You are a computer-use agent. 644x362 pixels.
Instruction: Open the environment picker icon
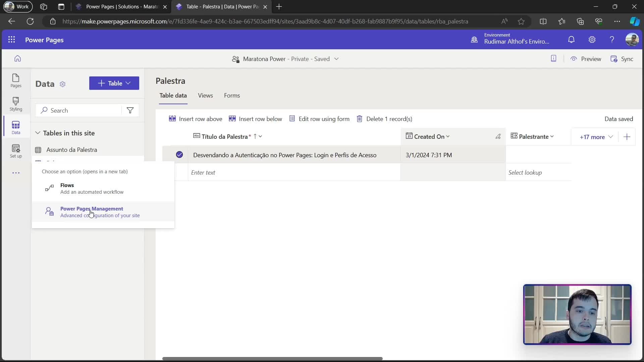[x=474, y=40]
